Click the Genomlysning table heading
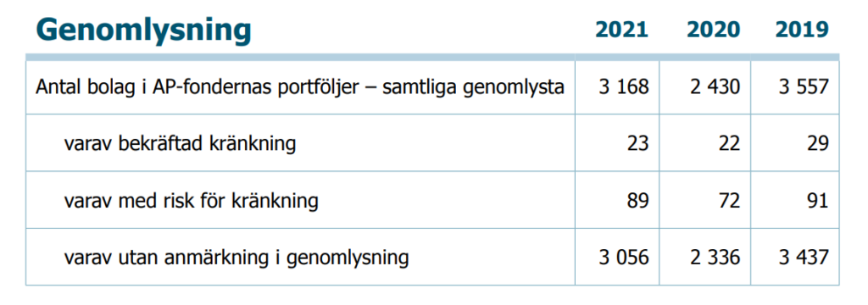This screenshot has width=868, height=305. coord(142,31)
